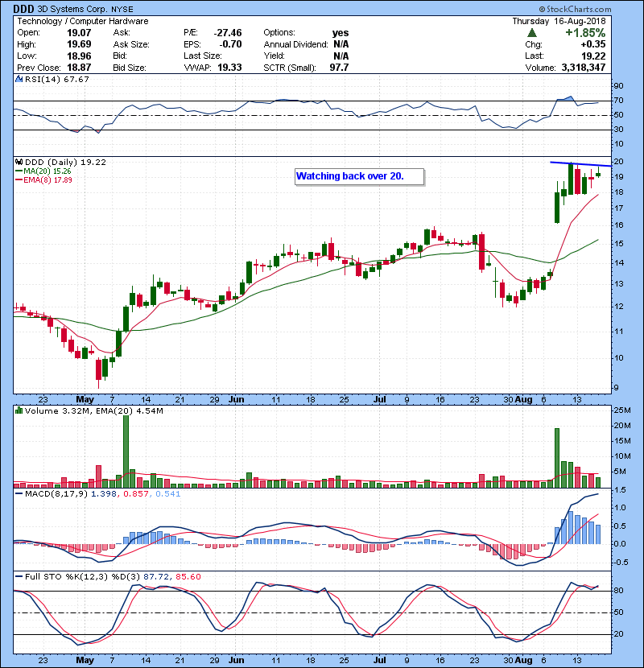Click the Full STO legend line icon
The height and width of the screenshot is (668, 644).
(x=17, y=577)
